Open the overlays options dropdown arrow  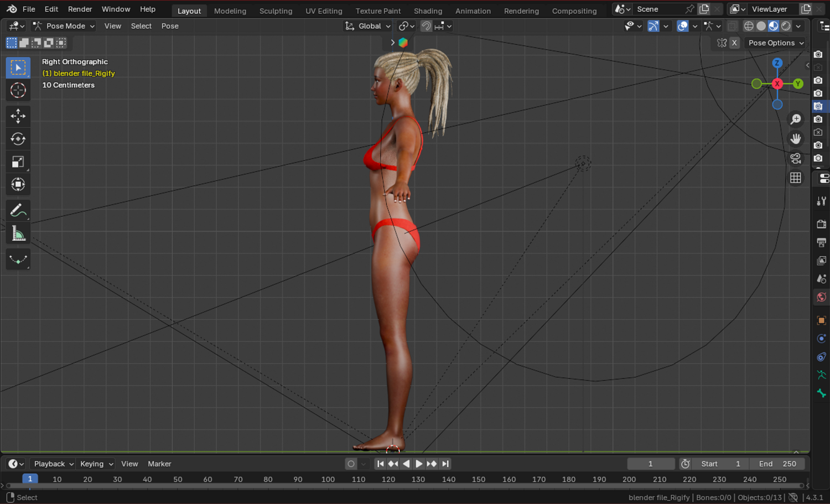pyautogui.click(x=695, y=26)
